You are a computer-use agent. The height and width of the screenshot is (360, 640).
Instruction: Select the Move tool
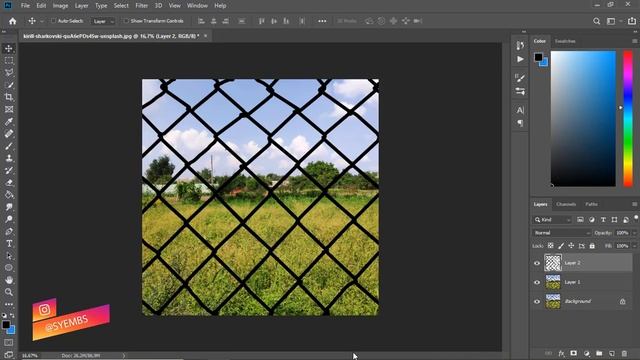(9, 49)
